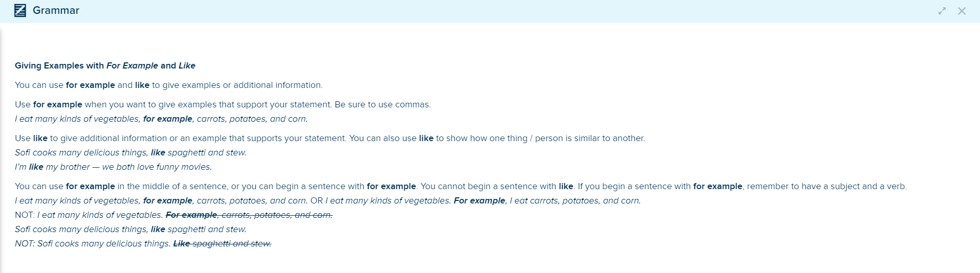Click sentence 'For example, I eat carrots, potatoes, and corn'
Image resolution: width=980 pixels, height=273 pixels.
tap(547, 200)
